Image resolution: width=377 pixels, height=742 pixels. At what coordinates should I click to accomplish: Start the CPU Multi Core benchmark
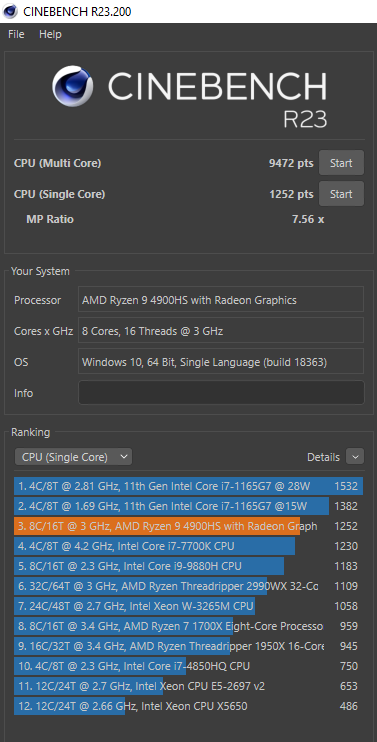click(x=341, y=163)
